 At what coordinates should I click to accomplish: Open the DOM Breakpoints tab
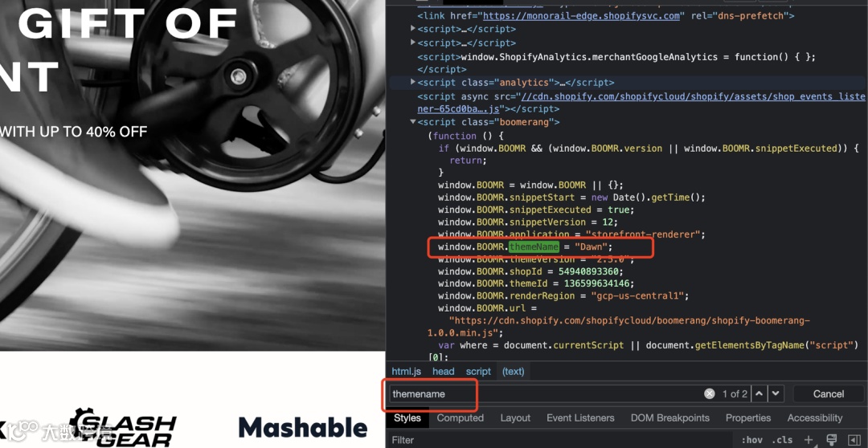[669, 418]
